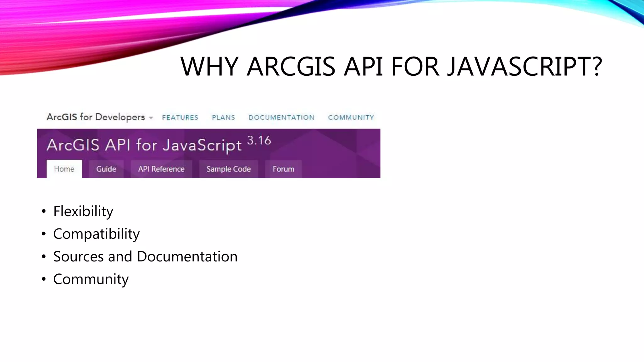Viewport: 644px width, 362px height.
Task: Select the slide title 'Why ArcGIS API for JavaScript?'
Action: pyautogui.click(x=391, y=66)
